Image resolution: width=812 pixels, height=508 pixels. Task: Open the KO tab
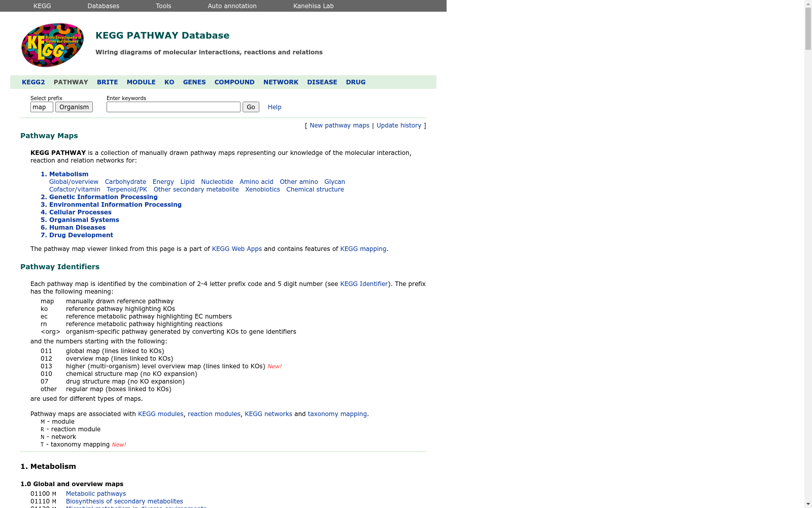point(170,82)
